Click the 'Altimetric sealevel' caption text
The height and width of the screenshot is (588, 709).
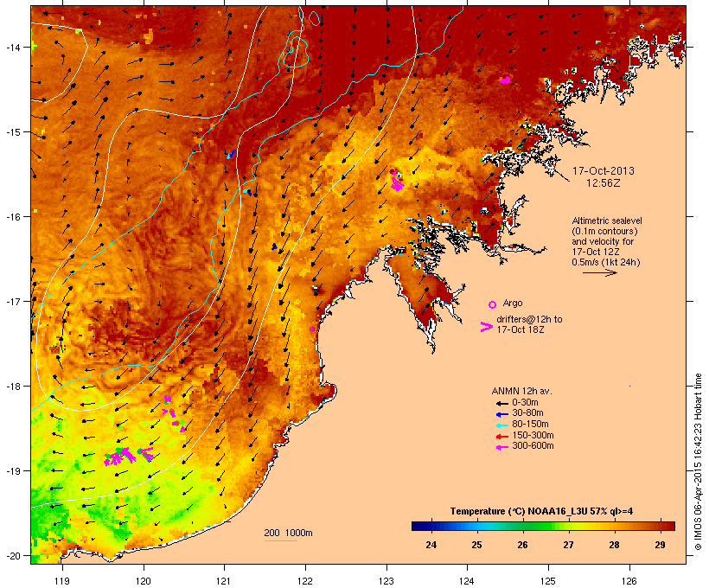pyautogui.click(x=607, y=220)
